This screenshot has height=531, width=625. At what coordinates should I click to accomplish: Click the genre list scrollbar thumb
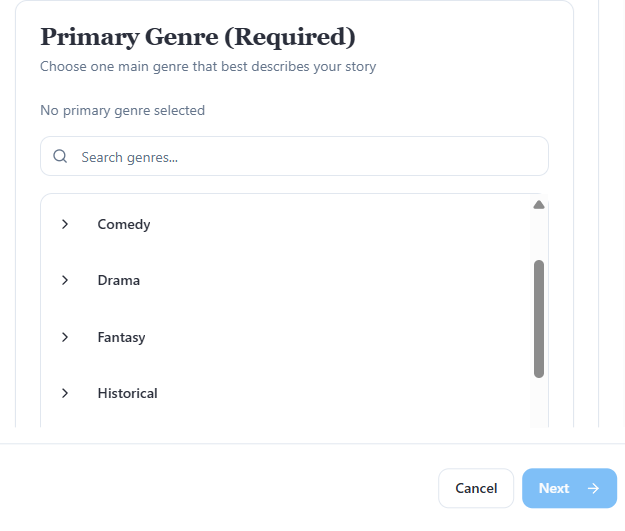[539, 318]
